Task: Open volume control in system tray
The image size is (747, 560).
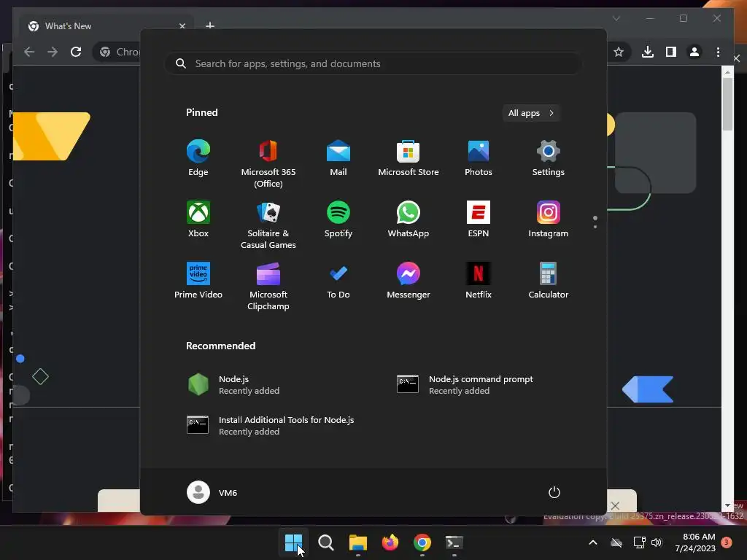Action: click(x=657, y=542)
